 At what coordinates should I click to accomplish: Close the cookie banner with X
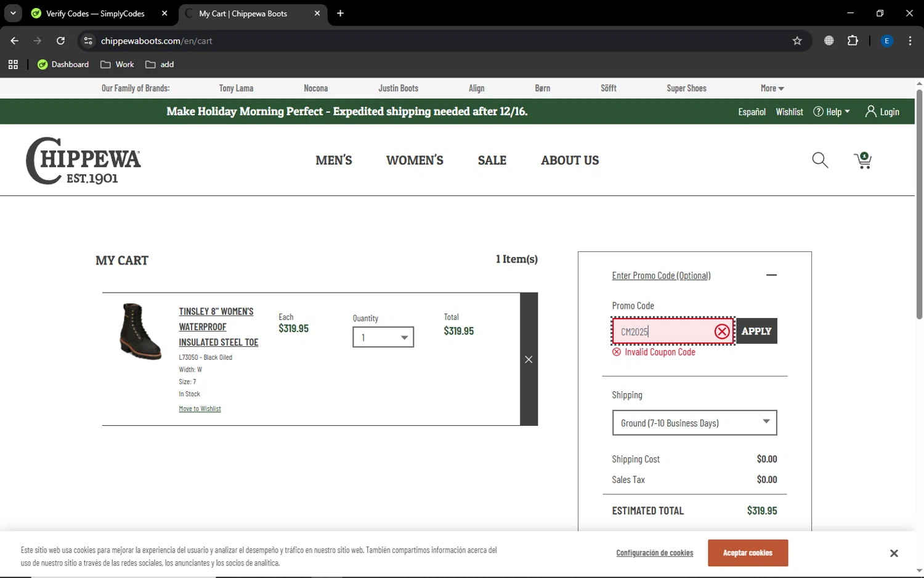pyautogui.click(x=894, y=553)
